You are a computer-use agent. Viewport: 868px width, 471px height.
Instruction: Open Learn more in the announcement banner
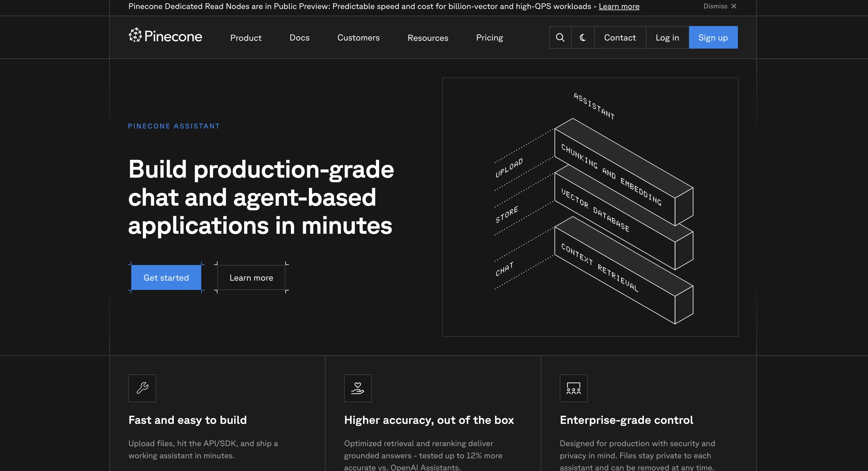tap(619, 6)
